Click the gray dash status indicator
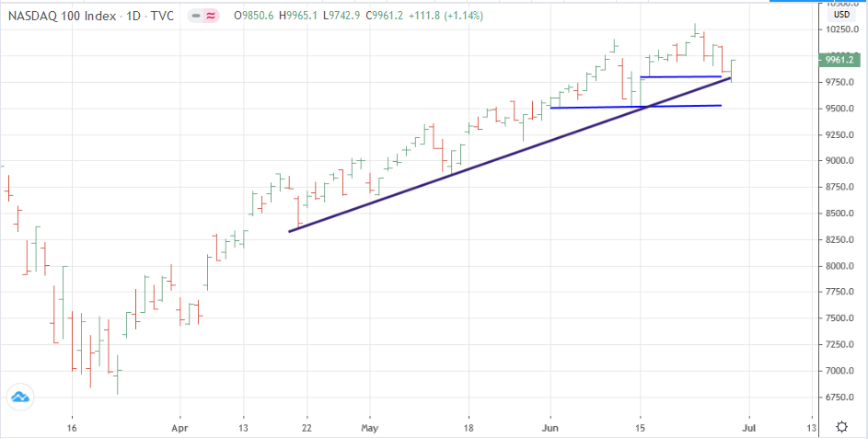This screenshot has width=868, height=439. point(196,16)
